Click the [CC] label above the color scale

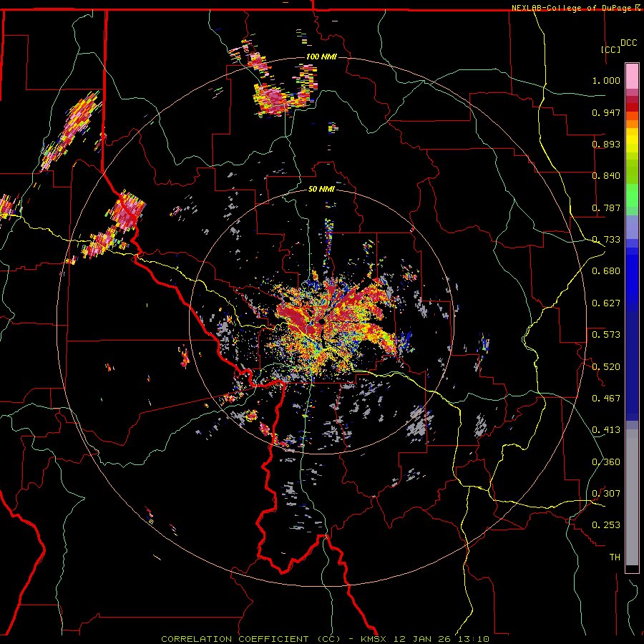[x=610, y=49]
